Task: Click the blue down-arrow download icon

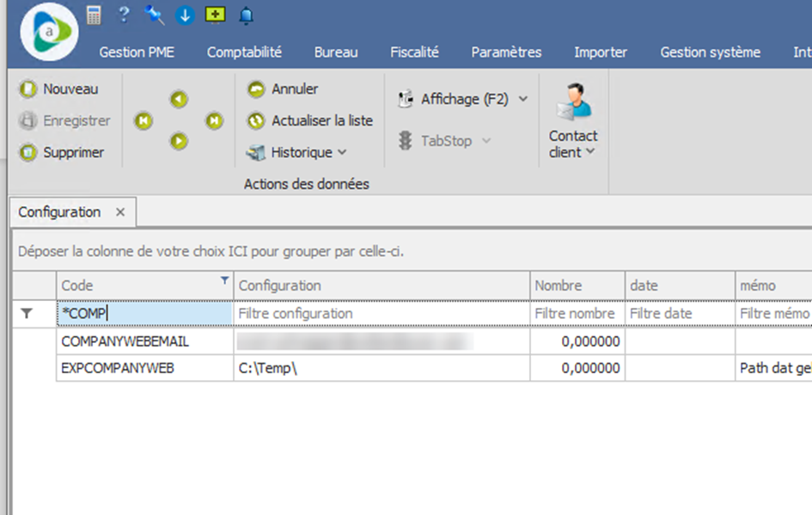Action: point(185,15)
